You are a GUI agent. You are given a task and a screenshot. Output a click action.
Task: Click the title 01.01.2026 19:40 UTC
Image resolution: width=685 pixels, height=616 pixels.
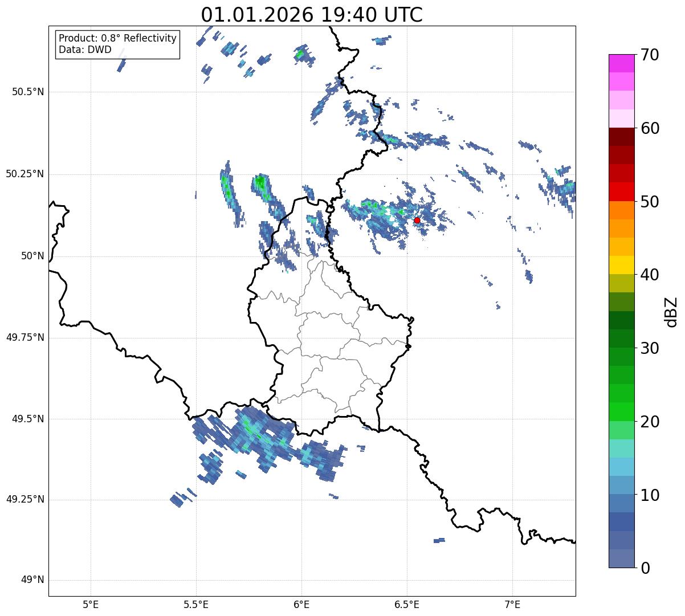point(312,15)
